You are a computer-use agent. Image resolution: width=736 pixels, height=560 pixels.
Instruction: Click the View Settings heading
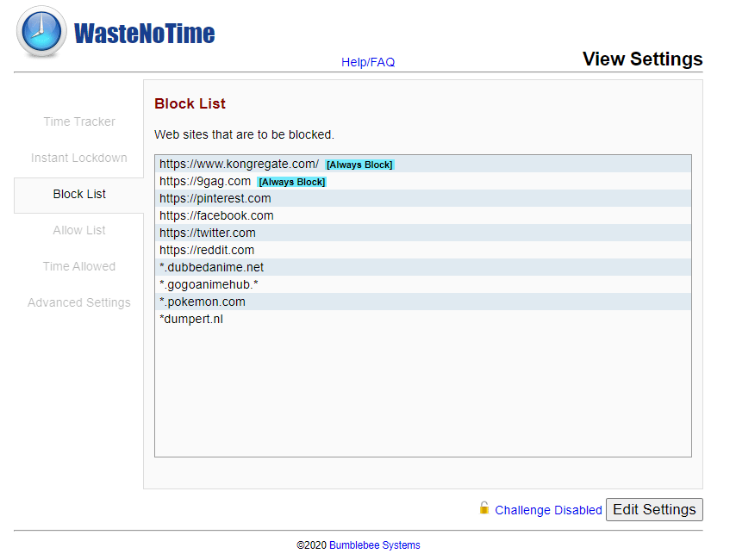(x=643, y=59)
